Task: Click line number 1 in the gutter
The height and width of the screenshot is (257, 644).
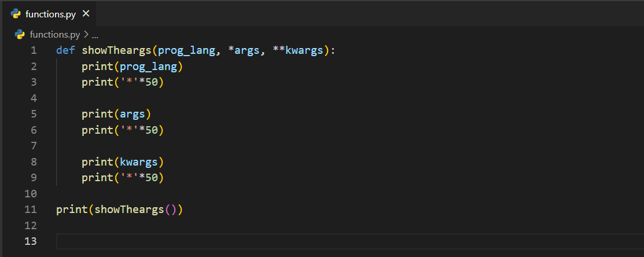Action: pyautogui.click(x=34, y=50)
